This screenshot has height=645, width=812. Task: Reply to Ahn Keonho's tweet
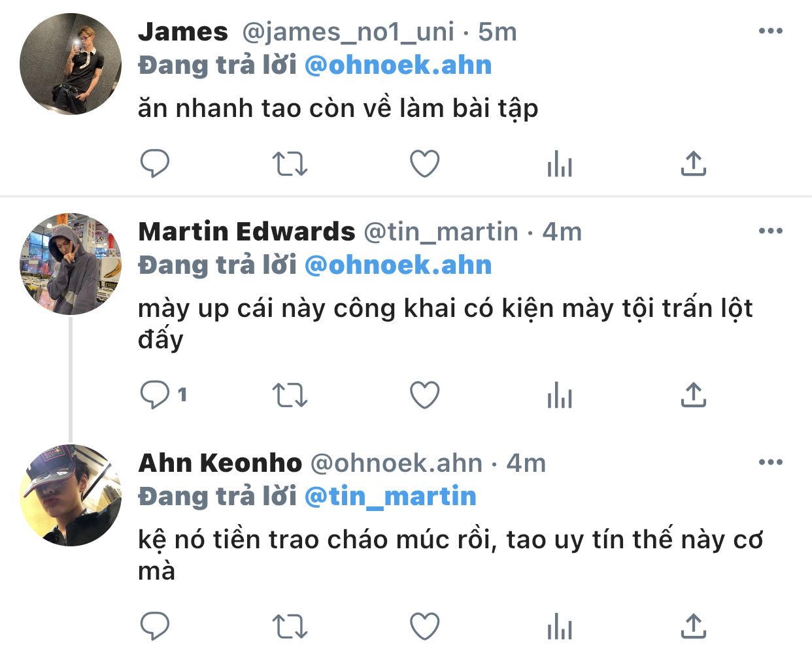(155, 626)
